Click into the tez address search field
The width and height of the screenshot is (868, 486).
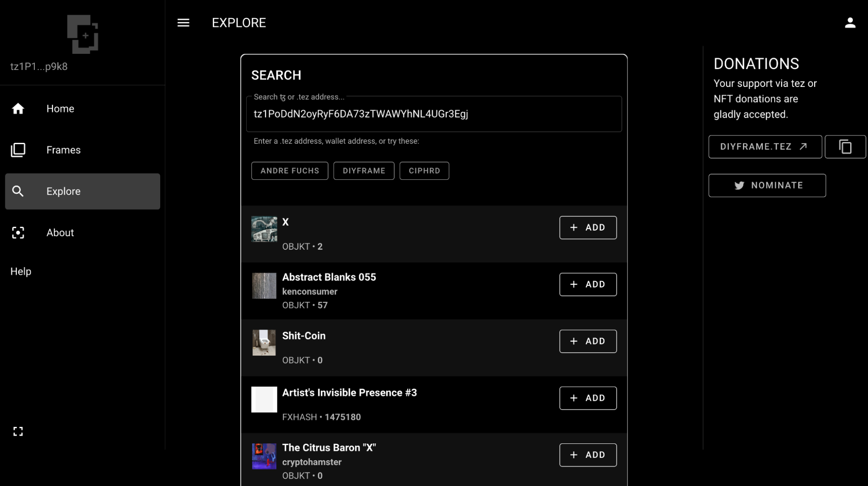click(433, 114)
